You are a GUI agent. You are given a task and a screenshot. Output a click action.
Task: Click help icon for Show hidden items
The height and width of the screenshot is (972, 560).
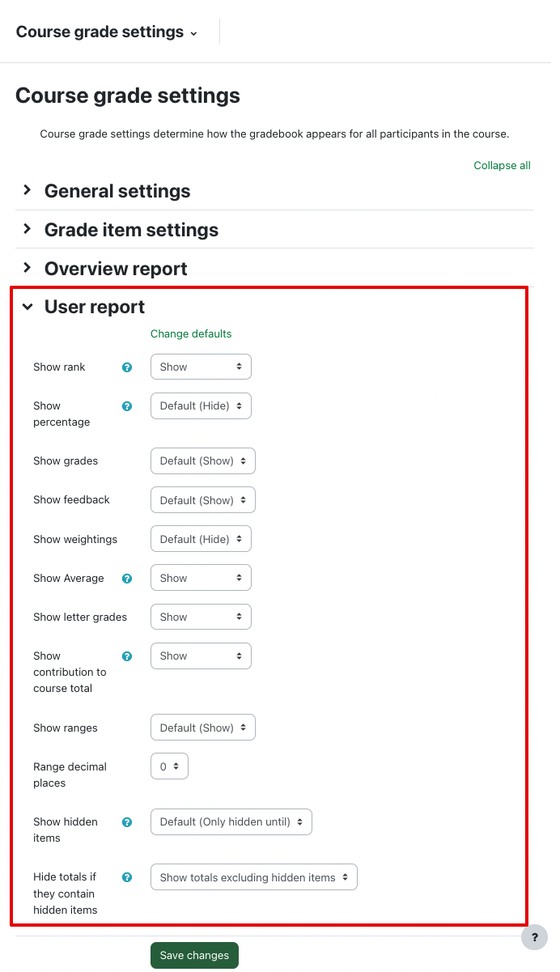(x=127, y=822)
